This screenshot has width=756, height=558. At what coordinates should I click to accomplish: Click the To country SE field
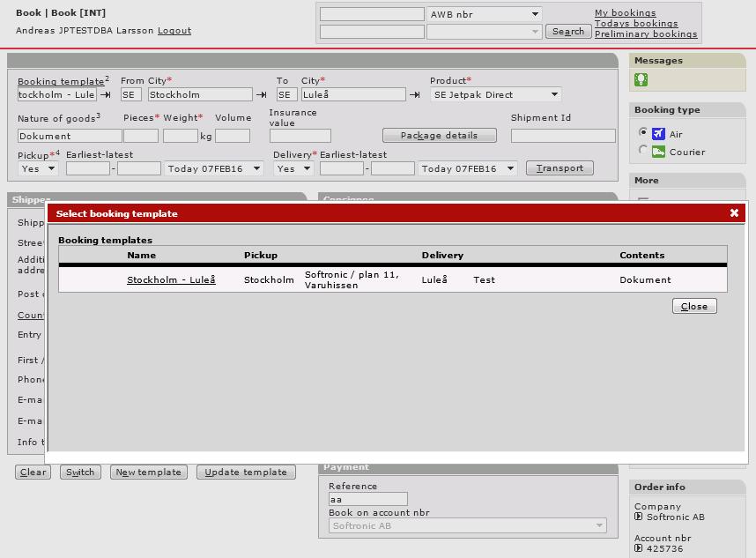[287, 95]
